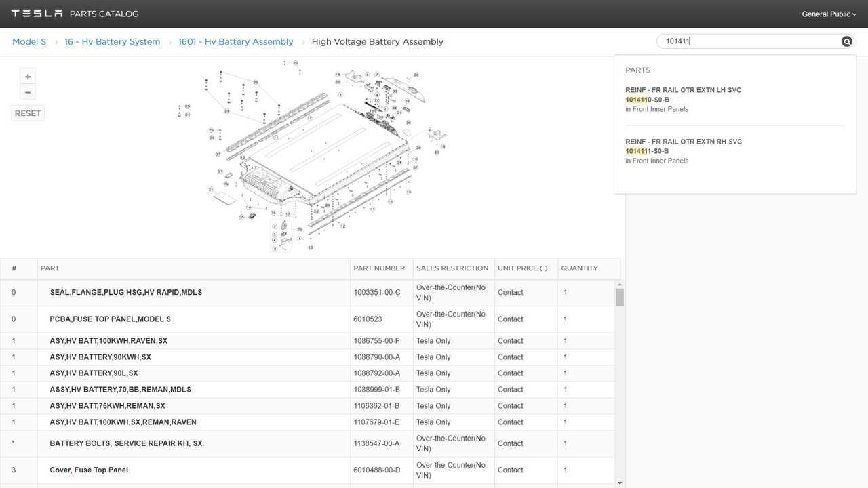Select SEAL,FLANGE,PLUG HSG,HV RAPID,MDLS row
Screen dimensions: 868x488
307,293
